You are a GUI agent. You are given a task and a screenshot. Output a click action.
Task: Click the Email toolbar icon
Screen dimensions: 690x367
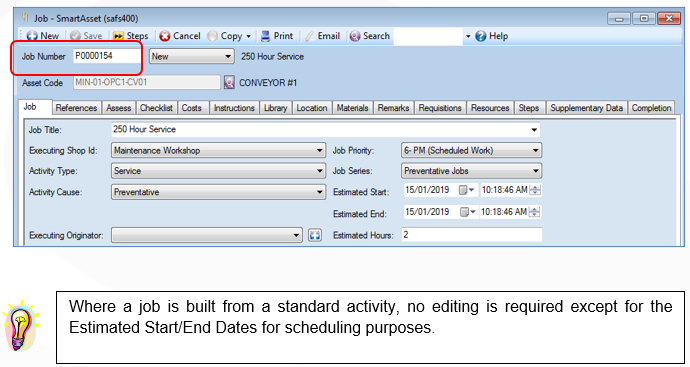310,36
